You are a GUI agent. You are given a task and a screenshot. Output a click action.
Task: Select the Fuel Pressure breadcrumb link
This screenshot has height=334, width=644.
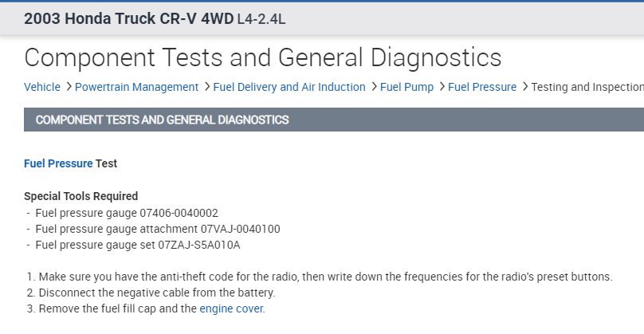click(481, 87)
